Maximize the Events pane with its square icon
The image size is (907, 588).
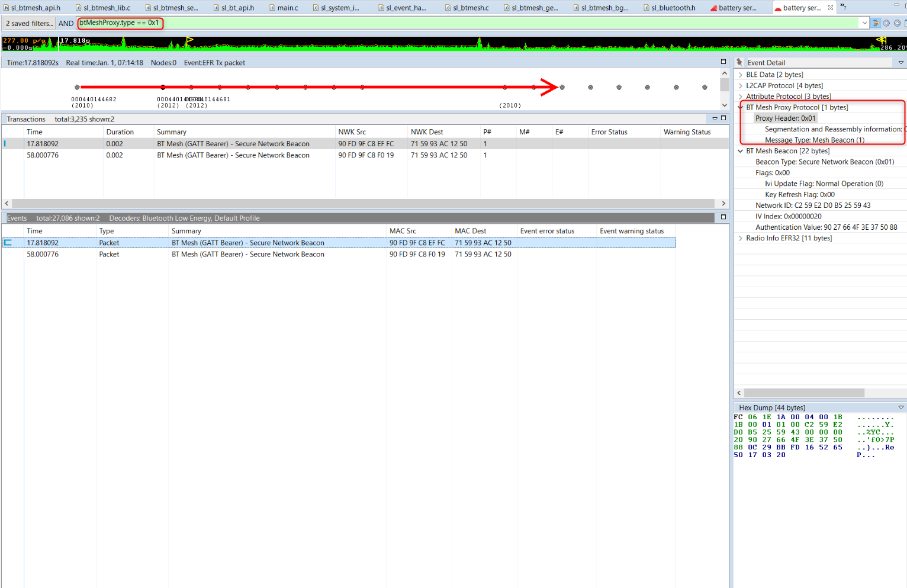click(x=723, y=217)
